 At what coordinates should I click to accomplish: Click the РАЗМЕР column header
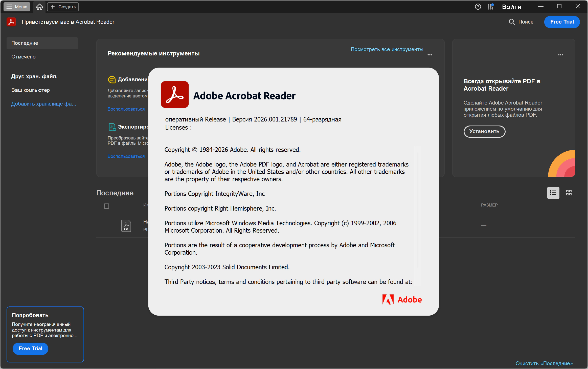point(489,205)
